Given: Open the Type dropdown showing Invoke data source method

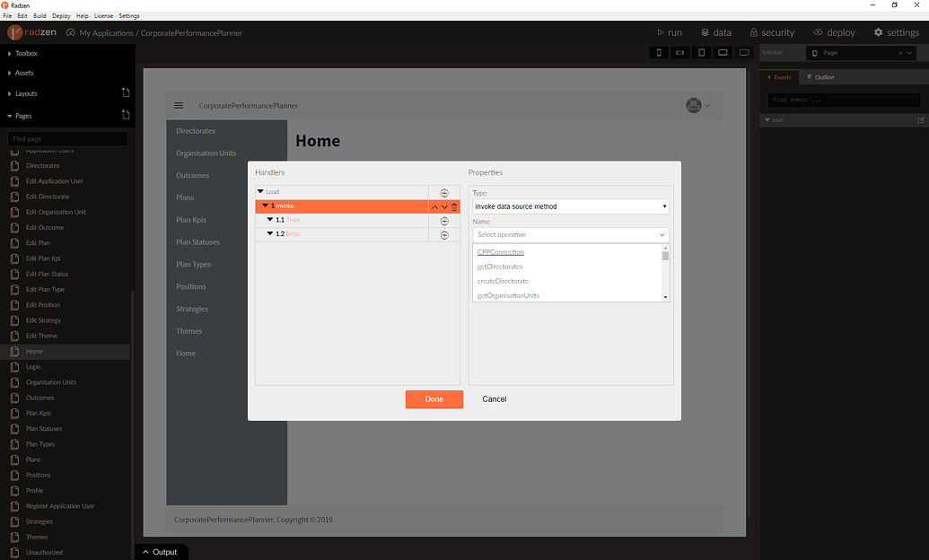Looking at the screenshot, I should (x=571, y=206).
